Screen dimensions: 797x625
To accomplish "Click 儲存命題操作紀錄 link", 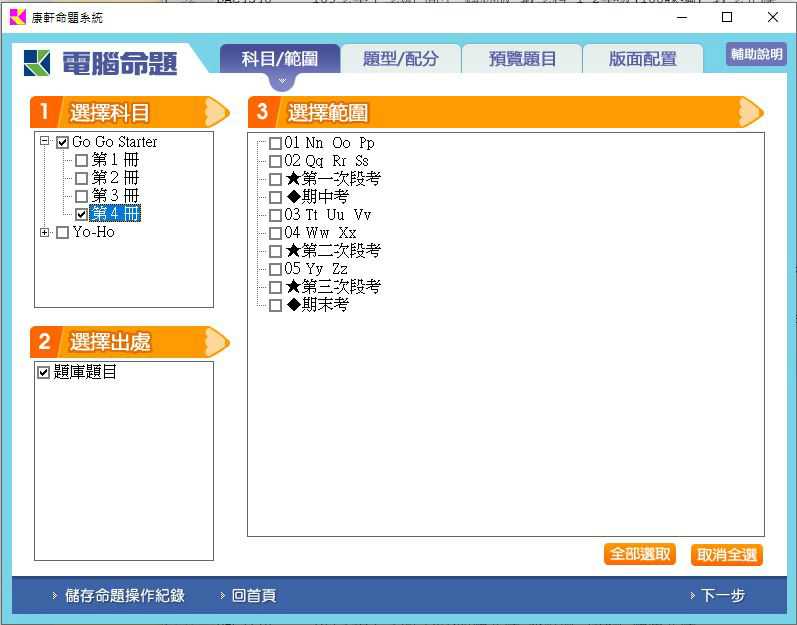I will pyautogui.click(x=125, y=595).
